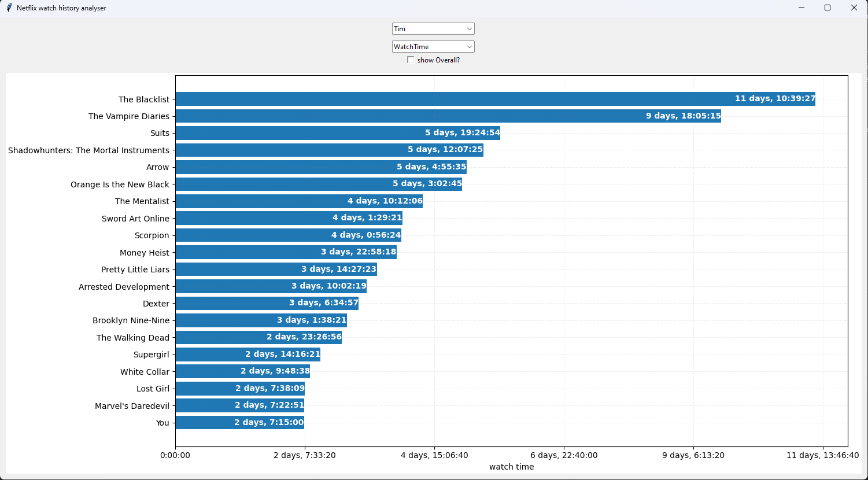868x480 pixels.
Task: Click The Mentalist label
Action: (142, 201)
